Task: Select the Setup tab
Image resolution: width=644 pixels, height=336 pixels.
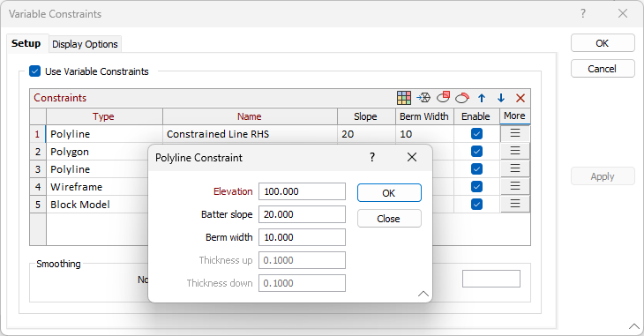Action: pos(26,43)
